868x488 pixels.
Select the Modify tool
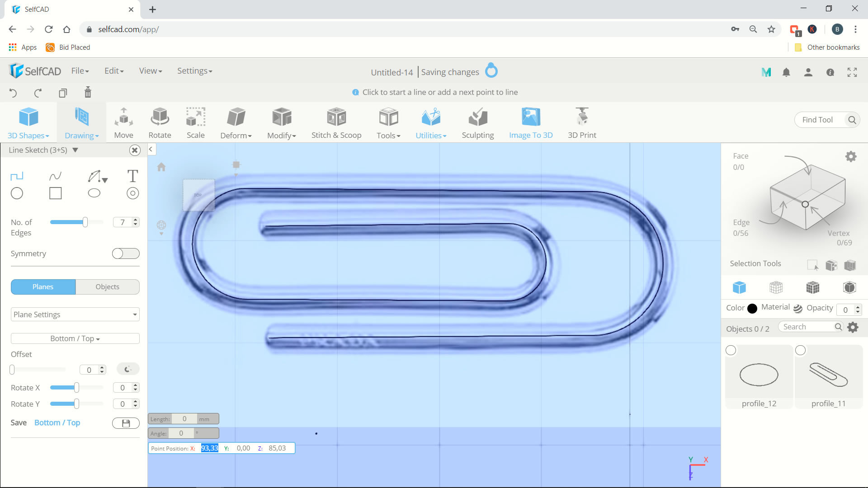click(281, 122)
